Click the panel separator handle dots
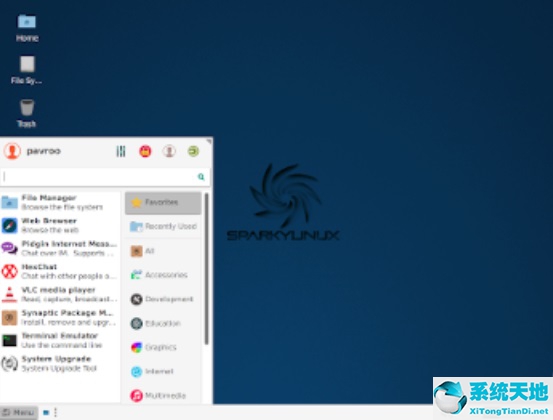This screenshot has width=553, height=420. tap(55, 412)
